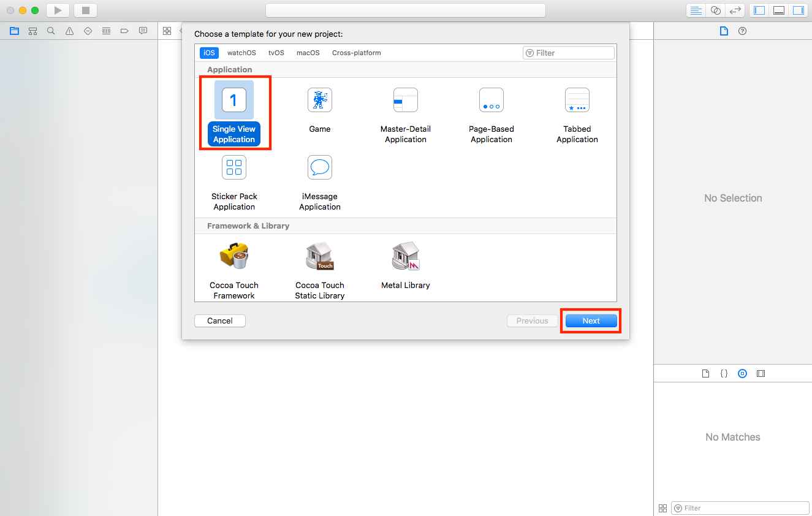Open the Issue navigator warning icon
This screenshot has height=516, width=812.
(x=69, y=31)
